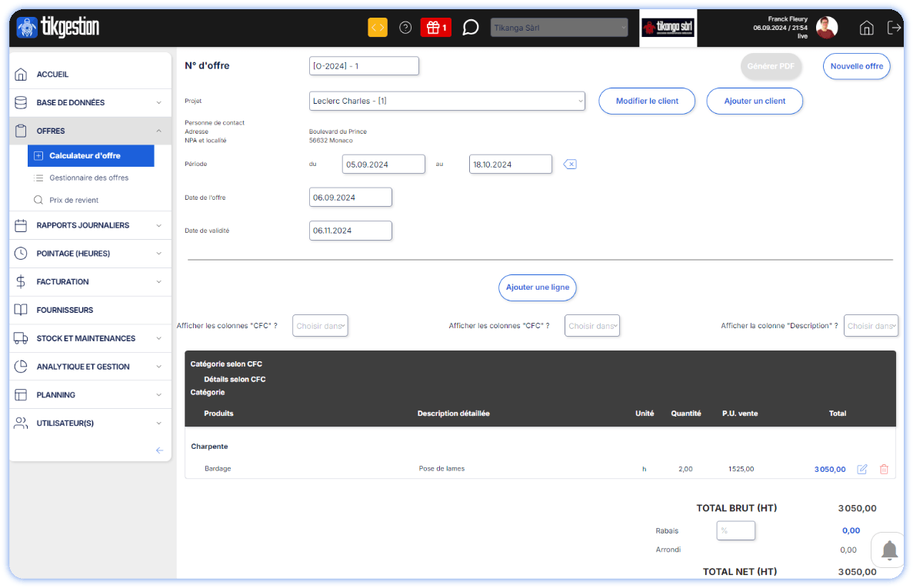This screenshot has width=913, height=588.
Task: Click the yellow code brackets icon
Action: tap(378, 28)
